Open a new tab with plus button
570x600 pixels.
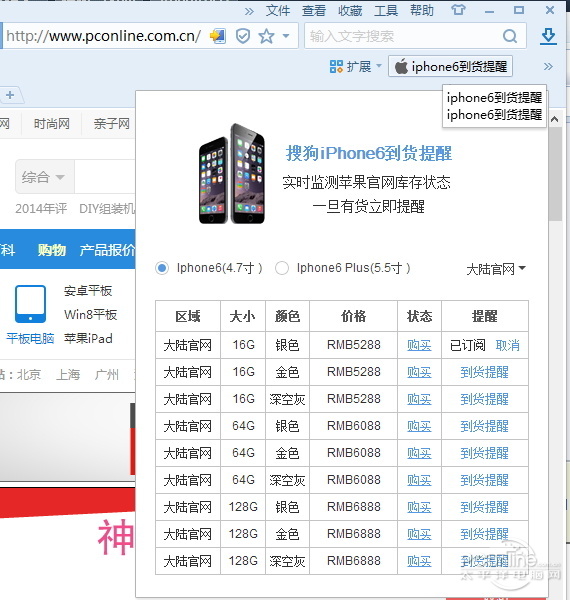point(10,95)
